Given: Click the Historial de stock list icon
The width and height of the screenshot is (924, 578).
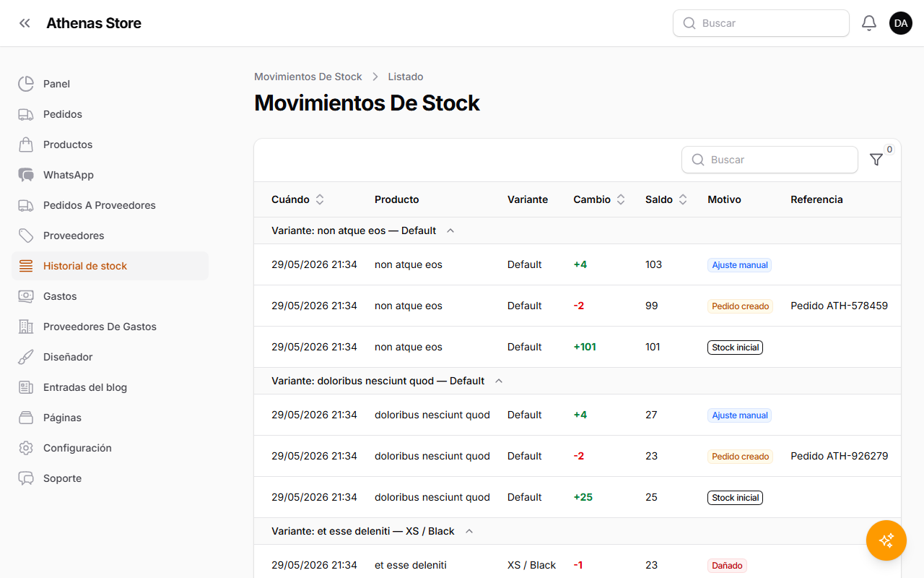Looking at the screenshot, I should click(x=26, y=266).
